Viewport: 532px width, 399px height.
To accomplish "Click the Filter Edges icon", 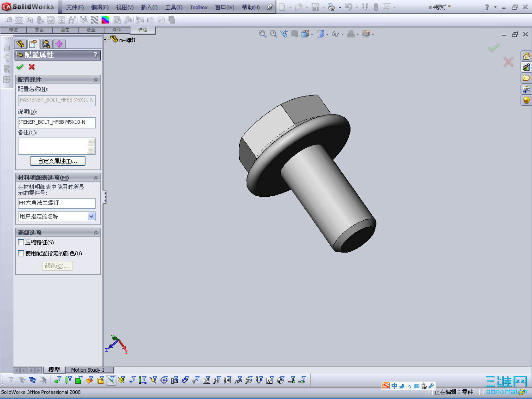I will [68, 380].
